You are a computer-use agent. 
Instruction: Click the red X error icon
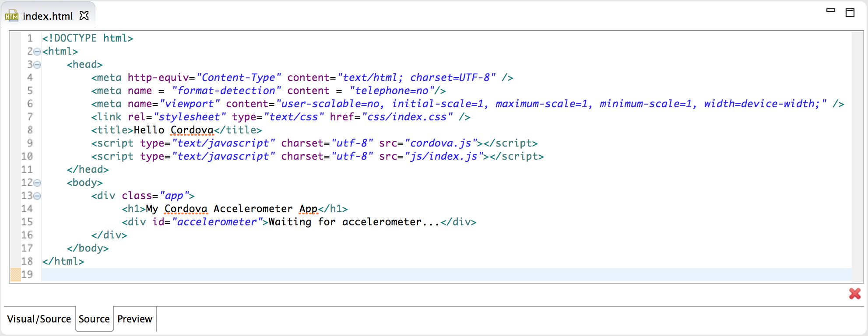pos(854,293)
